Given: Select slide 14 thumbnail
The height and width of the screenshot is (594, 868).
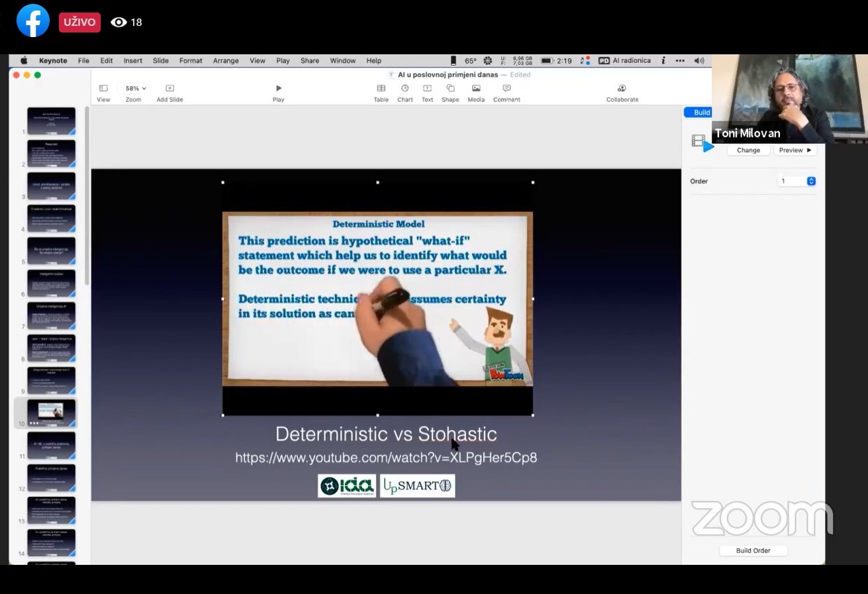Looking at the screenshot, I should [51, 543].
